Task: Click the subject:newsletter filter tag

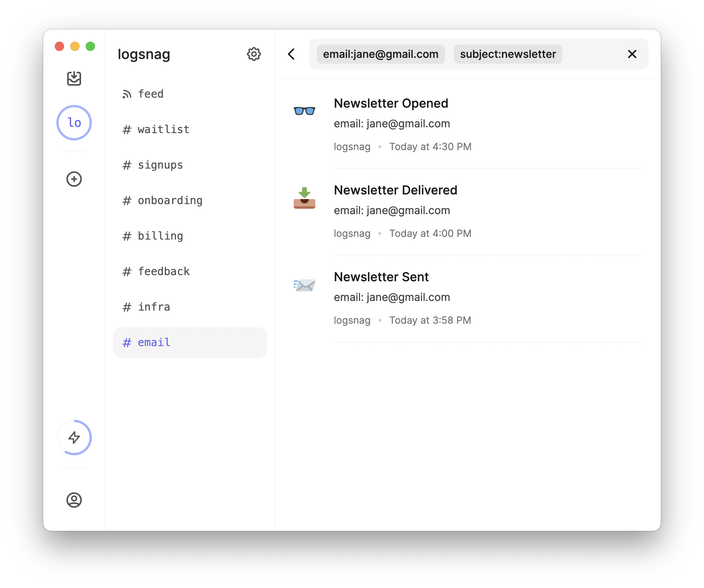Action: (508, 54)
